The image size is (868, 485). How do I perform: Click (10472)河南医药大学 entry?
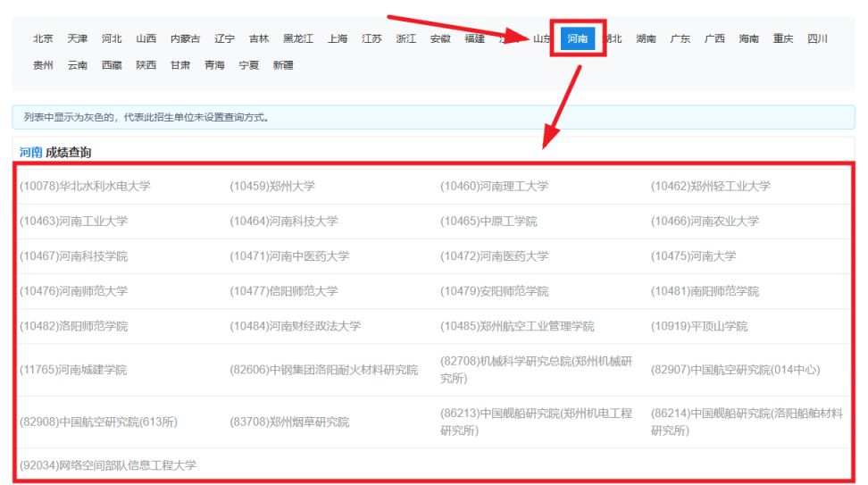495,255
